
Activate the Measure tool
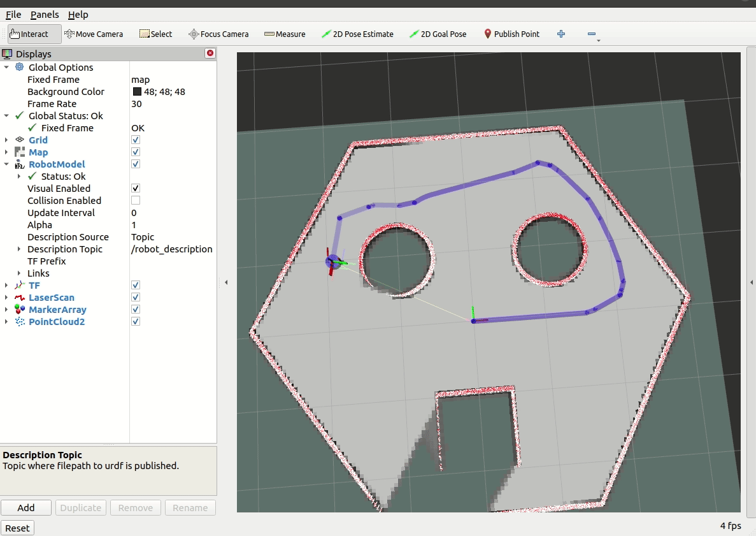285,34
